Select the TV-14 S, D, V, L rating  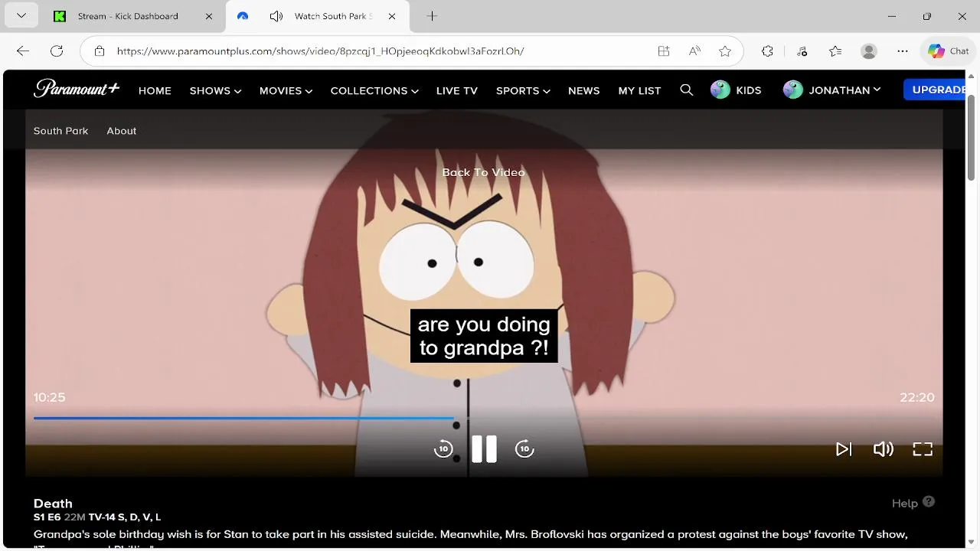tap(125, 517)
